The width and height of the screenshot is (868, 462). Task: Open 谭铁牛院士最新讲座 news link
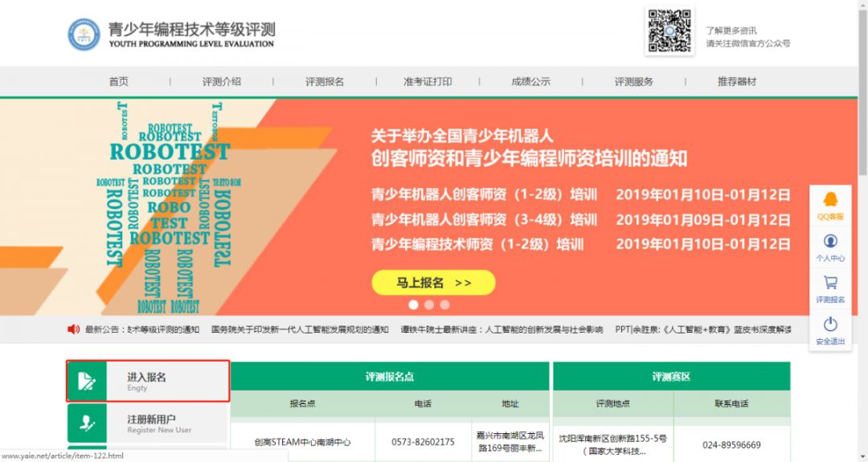(502, 329)
